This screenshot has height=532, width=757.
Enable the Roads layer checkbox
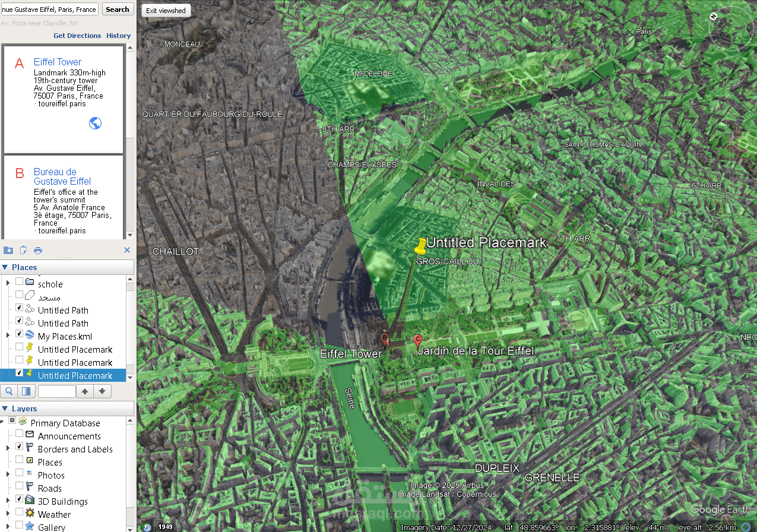pyautogui.click(x=19, y=486)
